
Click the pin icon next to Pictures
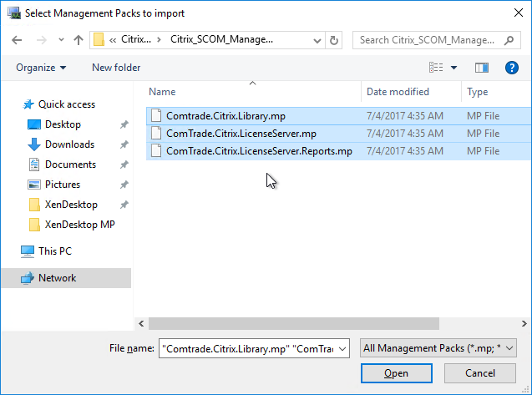(124, 185)
